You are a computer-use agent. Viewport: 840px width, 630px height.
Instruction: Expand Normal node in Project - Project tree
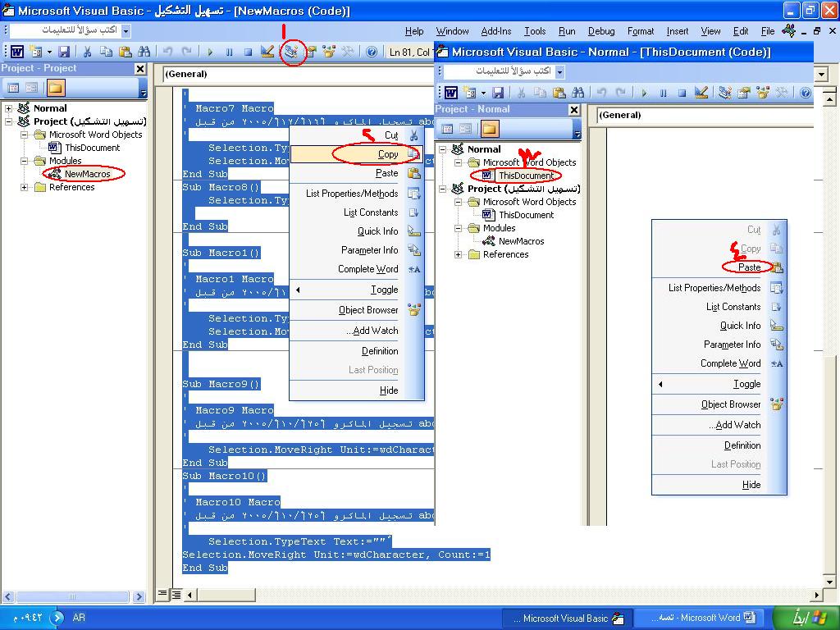pyautogui.click(x=8, y=108)
